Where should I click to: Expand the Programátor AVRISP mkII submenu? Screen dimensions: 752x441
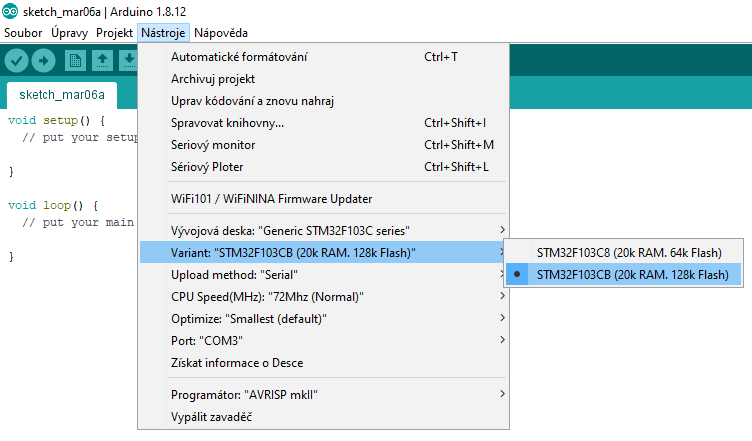pos(323,395)
